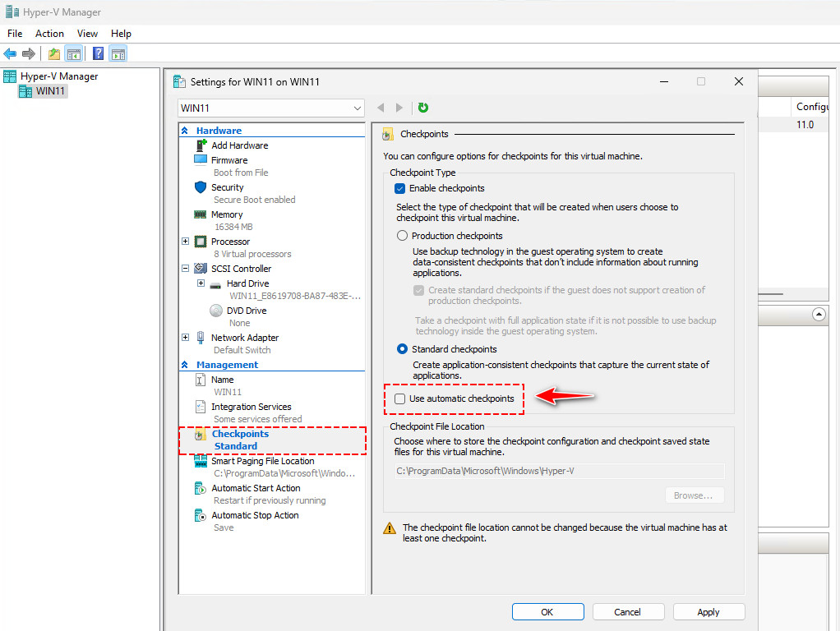The height and width of the screenshot is (631, 840).
Task: Click the Apply button
Action: click(x=708, y=612)
